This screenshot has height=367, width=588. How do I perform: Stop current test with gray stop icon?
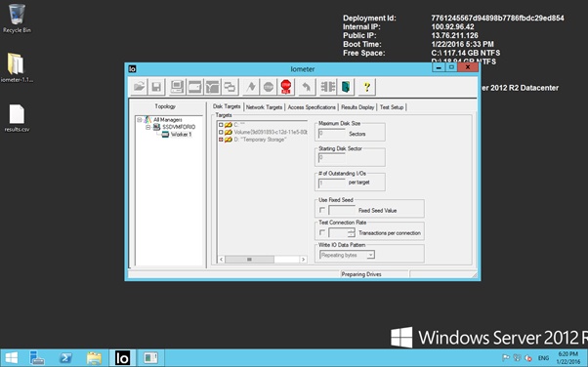pyautogui.click(x=269, y=87)
